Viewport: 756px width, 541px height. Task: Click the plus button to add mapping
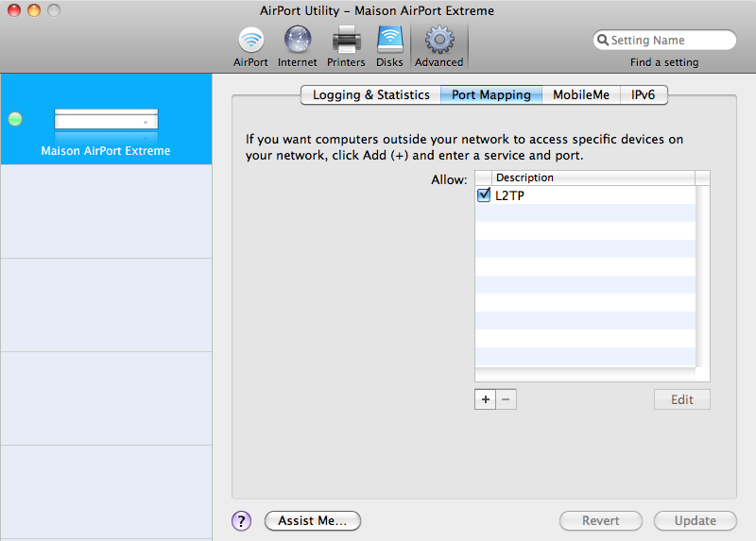(486, 399)
